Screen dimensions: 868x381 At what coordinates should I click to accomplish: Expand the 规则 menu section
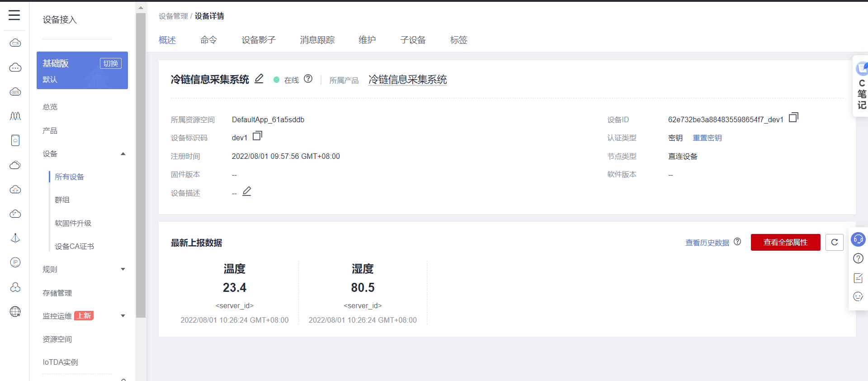[x=123, y=269]
